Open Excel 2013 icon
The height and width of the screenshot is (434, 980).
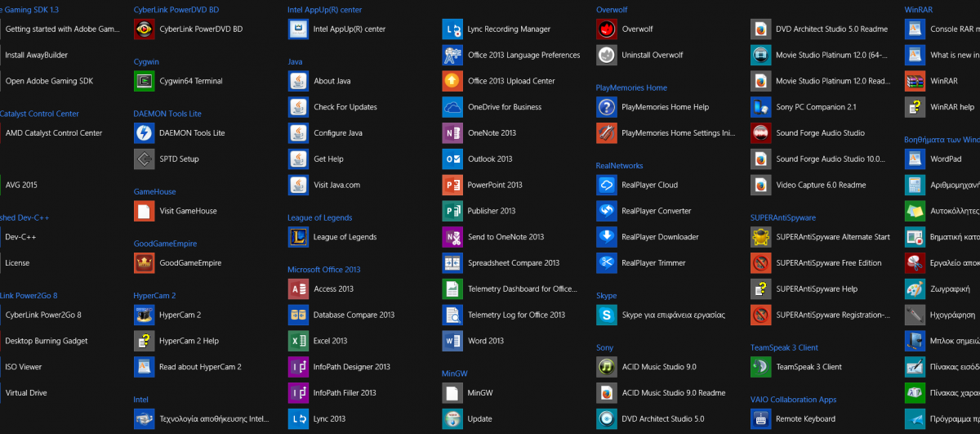pyautogui.click(x=298, y=341)
